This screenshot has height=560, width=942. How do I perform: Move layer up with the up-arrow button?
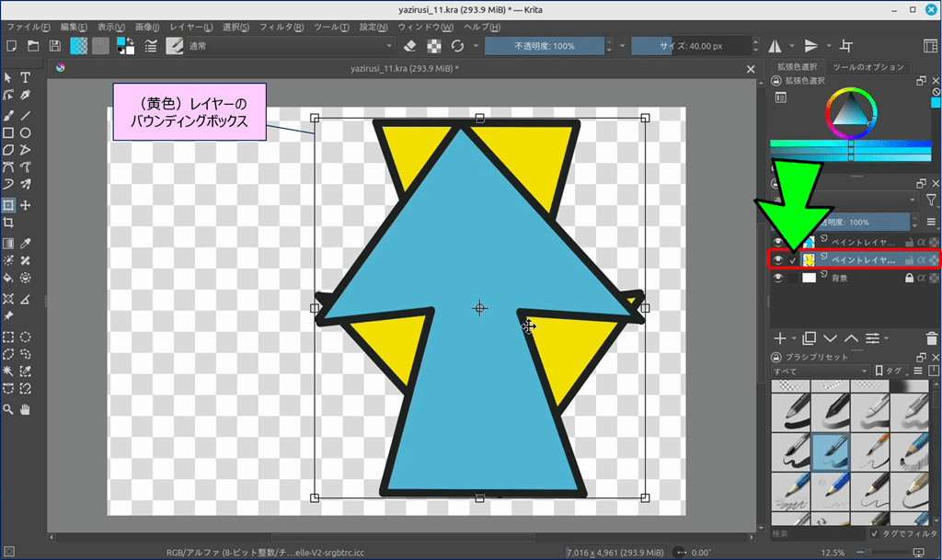(851, 338)
